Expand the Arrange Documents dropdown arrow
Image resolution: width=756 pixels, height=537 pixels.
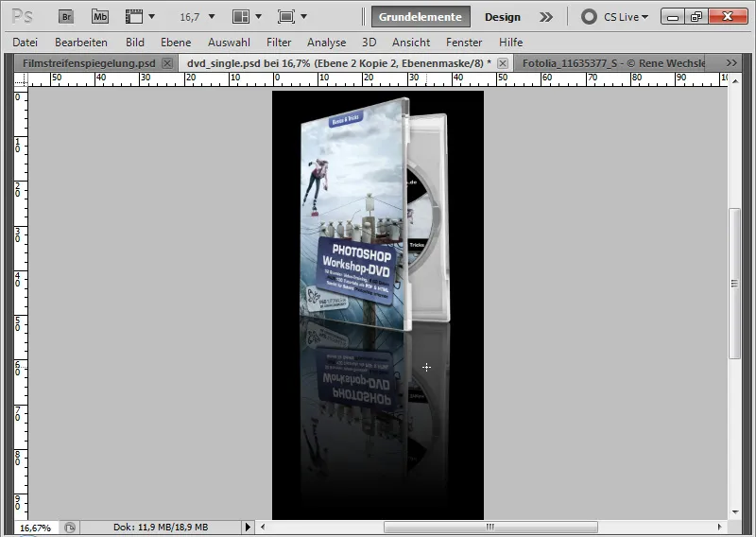tap(258, 17)
